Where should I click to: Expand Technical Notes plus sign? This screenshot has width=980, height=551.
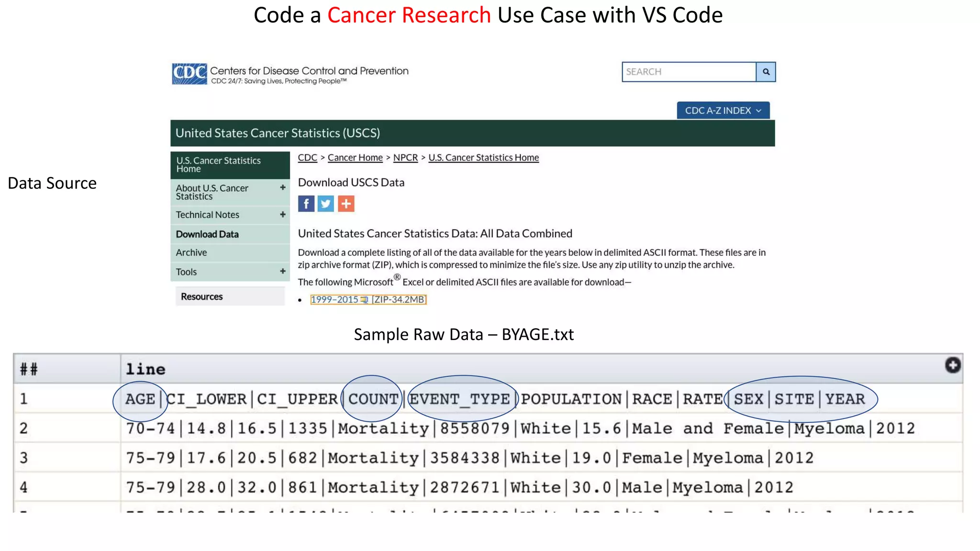(283, 215)
